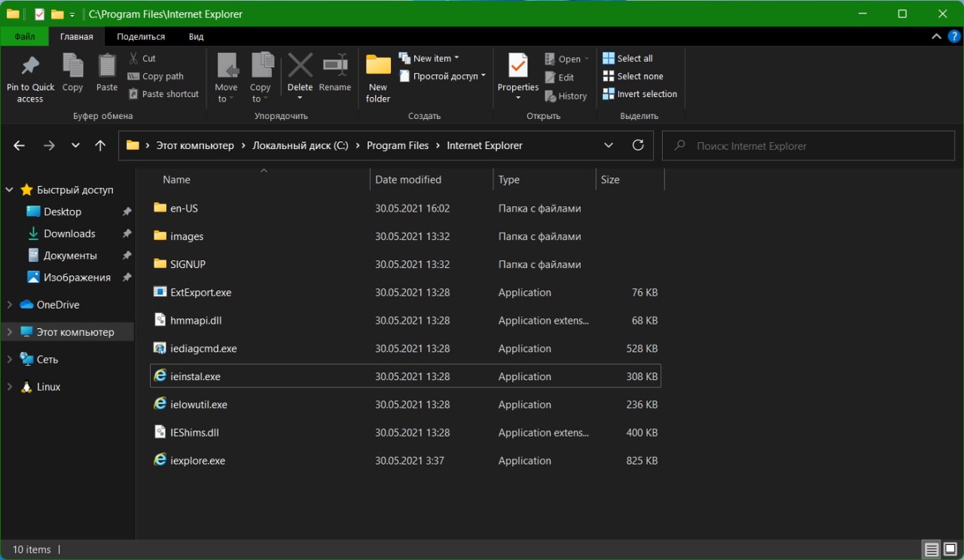Expand the Сеть tree node
The image size is (964, 560).
pyautogui.click(x=9, y=359)
